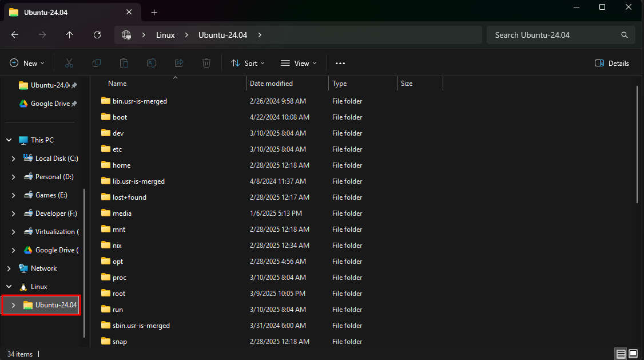Viewport: 644px width, 360px height.
Task: Select the Linux node in sidebar
Action: [33, 287]
